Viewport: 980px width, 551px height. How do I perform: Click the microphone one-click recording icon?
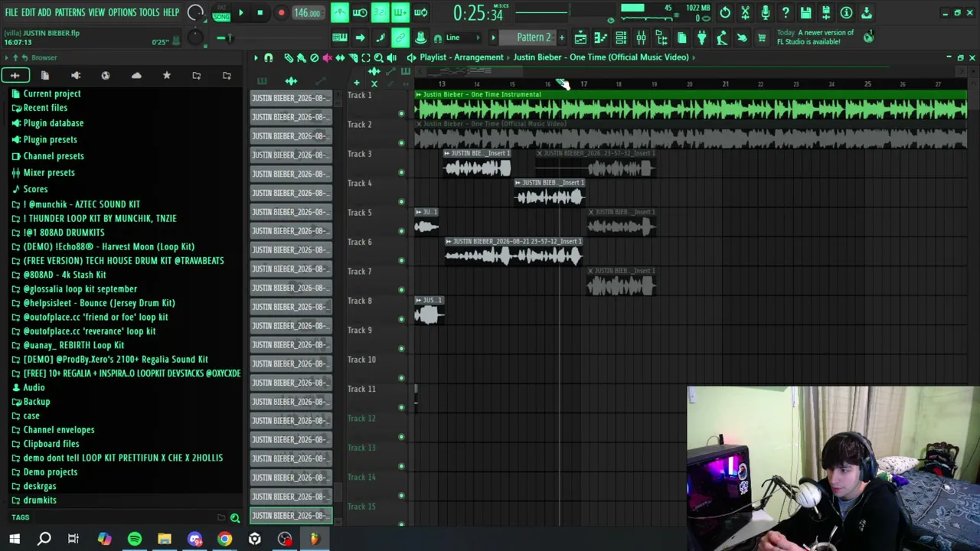click(x=765, y=12)
